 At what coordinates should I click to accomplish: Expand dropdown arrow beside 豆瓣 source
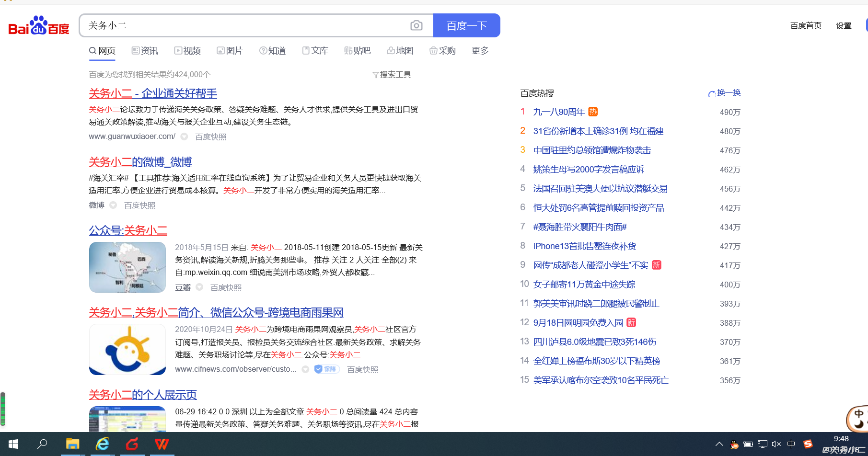click(199, 287)
